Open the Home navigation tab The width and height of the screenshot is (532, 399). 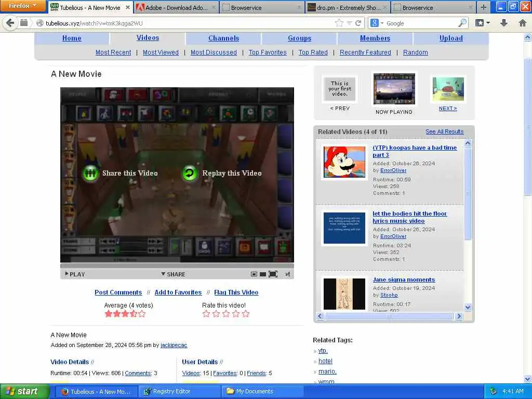[72, 38]
